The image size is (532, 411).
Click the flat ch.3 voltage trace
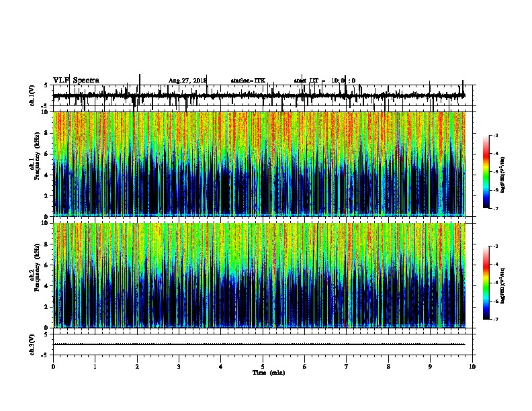coord(259,345)
